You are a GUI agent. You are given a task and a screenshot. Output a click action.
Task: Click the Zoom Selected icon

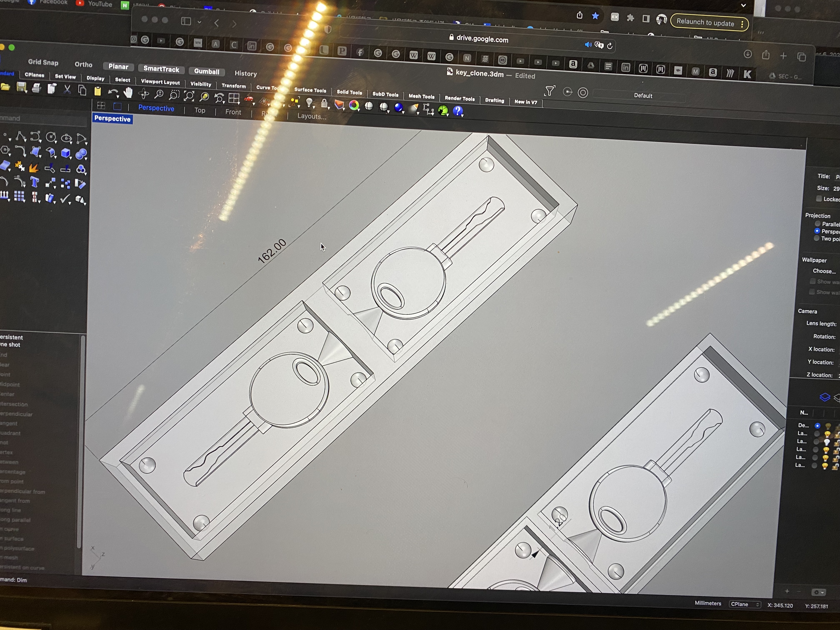click(x=204, y=97)
